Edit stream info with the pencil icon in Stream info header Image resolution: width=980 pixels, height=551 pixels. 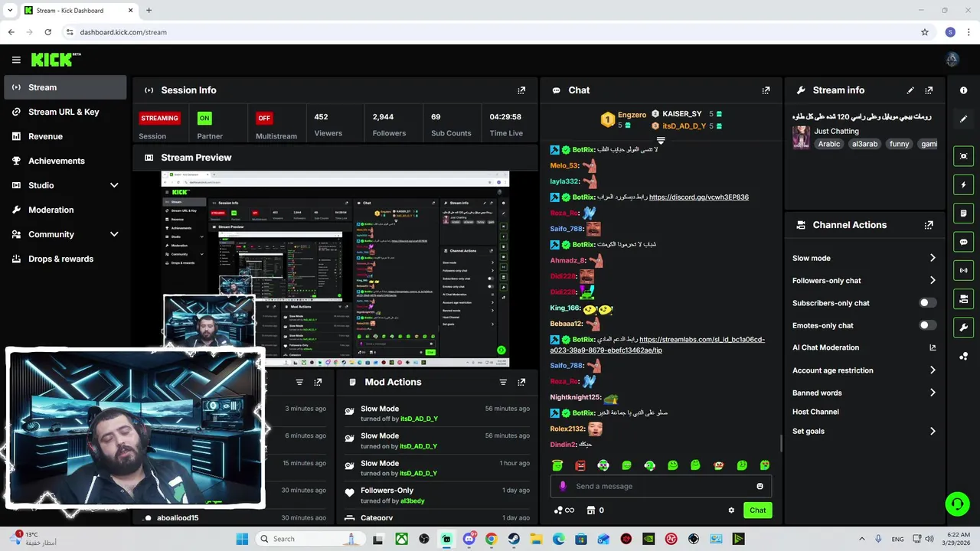point(910,90)
